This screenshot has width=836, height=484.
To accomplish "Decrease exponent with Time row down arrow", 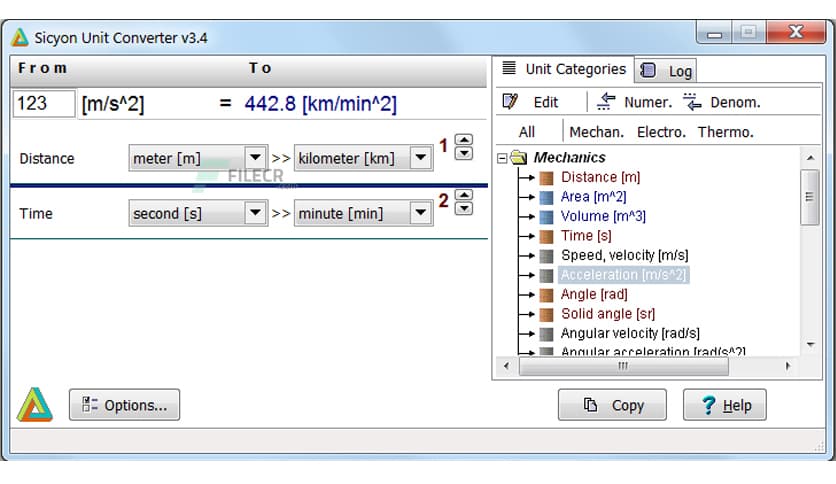I will pos(464,208).
